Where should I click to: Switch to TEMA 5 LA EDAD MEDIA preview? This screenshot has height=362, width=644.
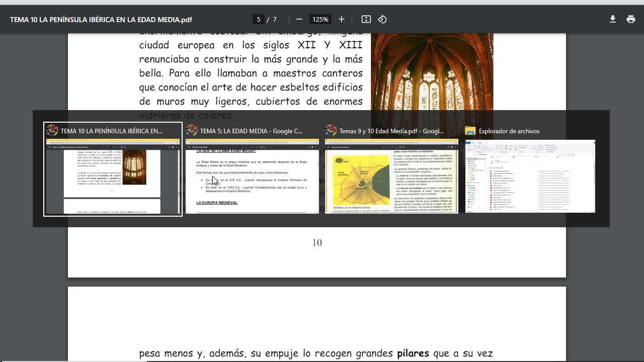click(252, 176)
